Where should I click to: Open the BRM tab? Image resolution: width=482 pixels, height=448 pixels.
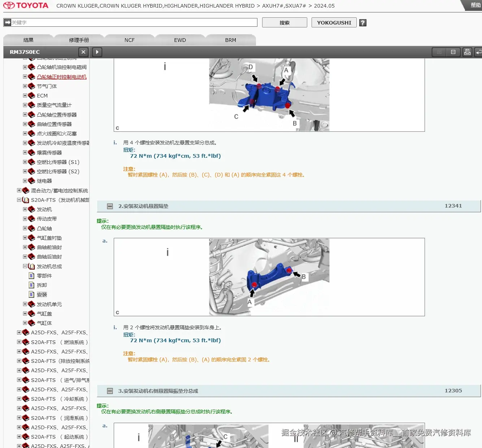pos(231,40)
